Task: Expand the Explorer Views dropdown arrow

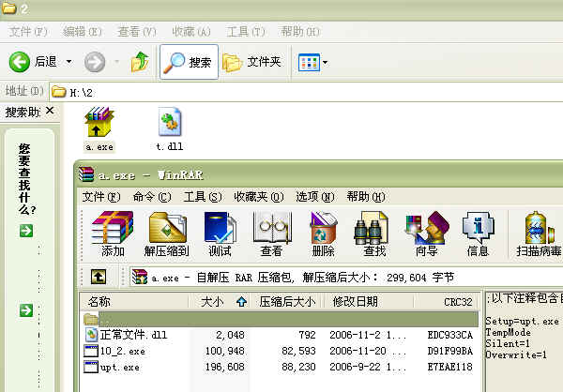Action: tap(326, 63)
